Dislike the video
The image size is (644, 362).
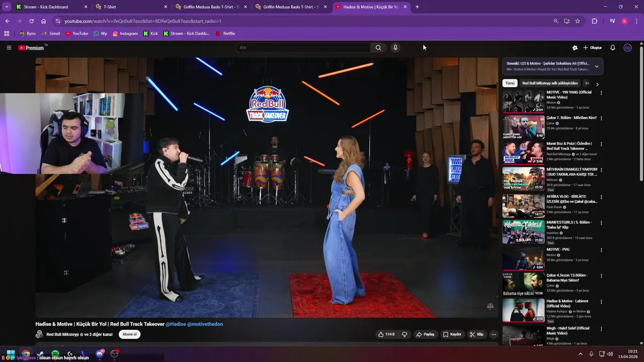coord(405,334)
